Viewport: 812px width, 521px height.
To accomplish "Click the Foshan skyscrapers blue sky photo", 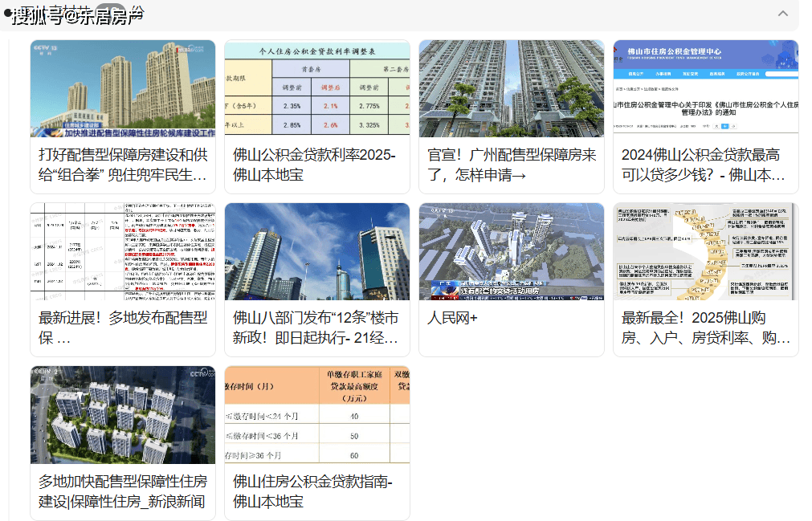I will pos(317,251).
